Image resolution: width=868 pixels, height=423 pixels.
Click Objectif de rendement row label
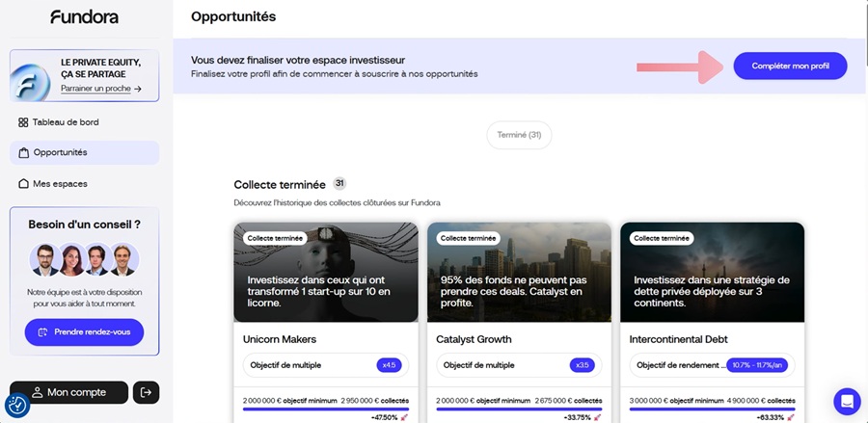coord(681,365)
